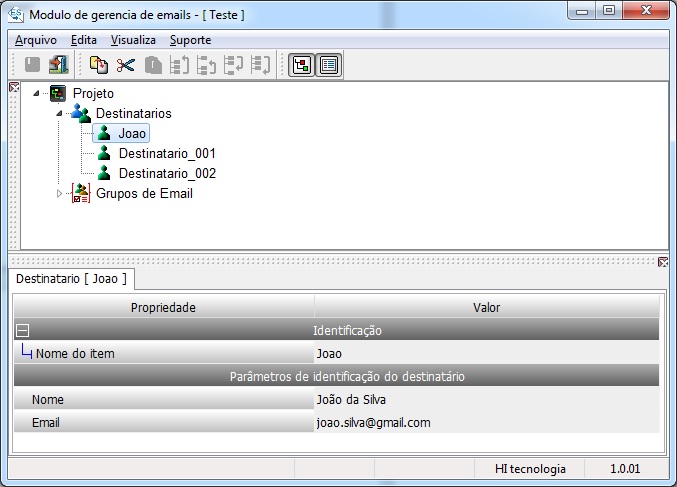
Task: Toggle the properties panel view button
Action: point(329,65)
